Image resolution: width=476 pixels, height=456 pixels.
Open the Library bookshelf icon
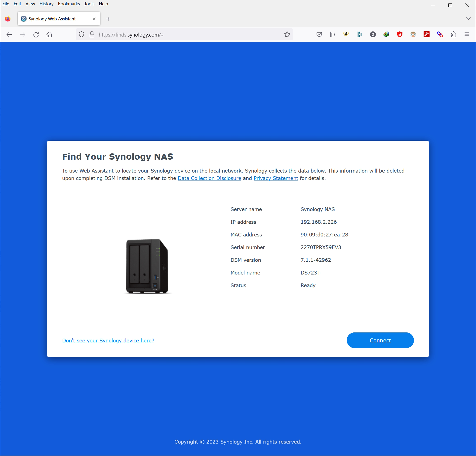click(333, 35)
